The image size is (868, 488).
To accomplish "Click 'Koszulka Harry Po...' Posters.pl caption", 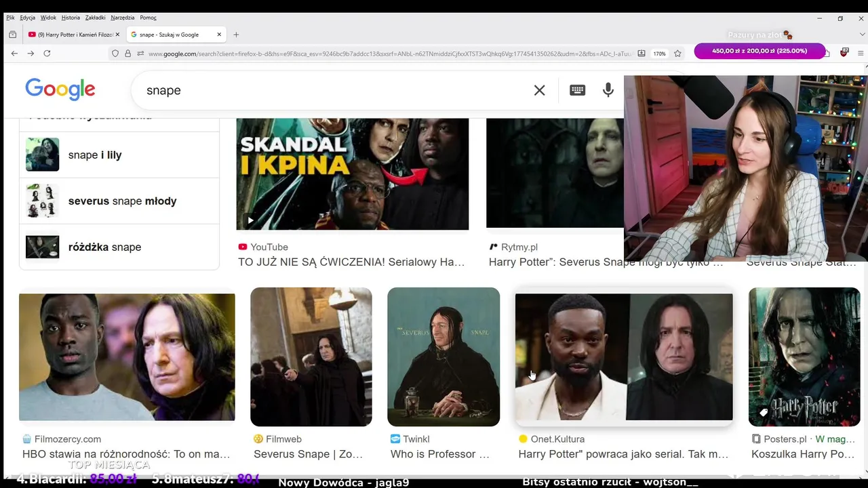I will 803,454.
